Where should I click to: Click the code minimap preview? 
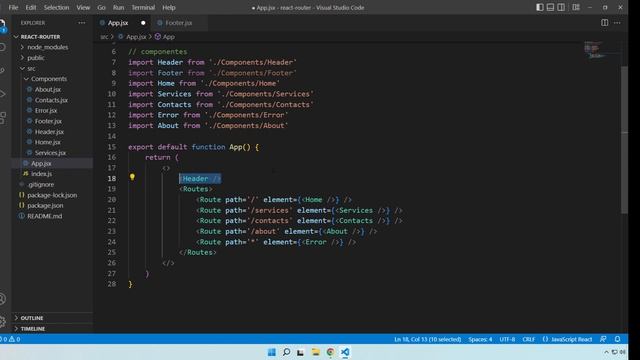tap(594, 50)
